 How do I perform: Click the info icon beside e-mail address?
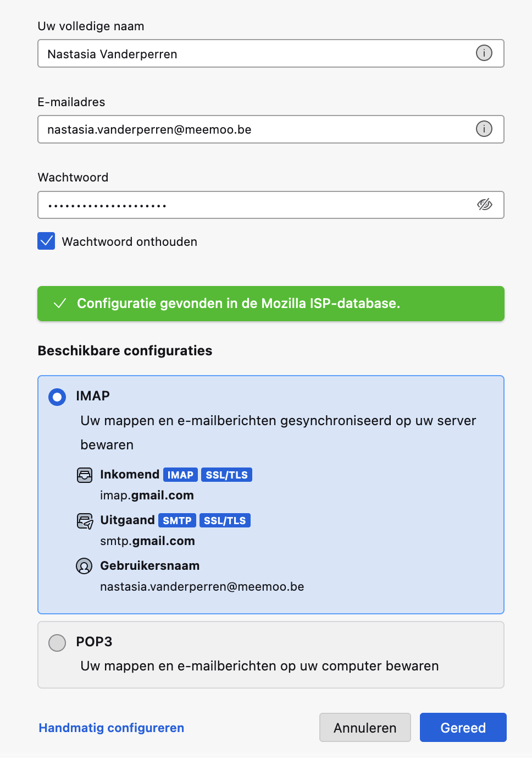pos(484,129)
